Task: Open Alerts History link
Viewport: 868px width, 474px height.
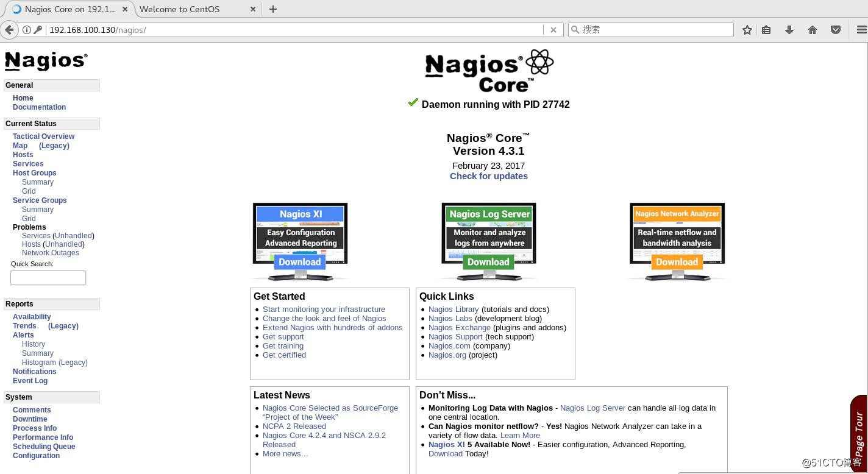Action: coord(34,344)
